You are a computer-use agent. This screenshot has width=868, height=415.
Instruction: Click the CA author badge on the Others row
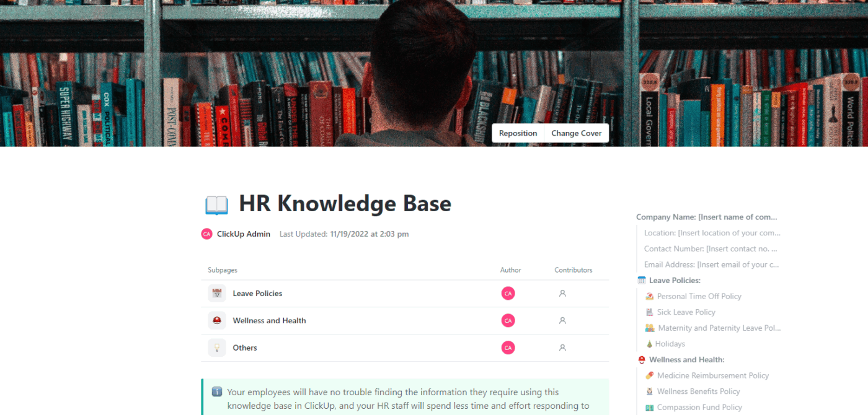pyautogui.click(x=508, y=347)
